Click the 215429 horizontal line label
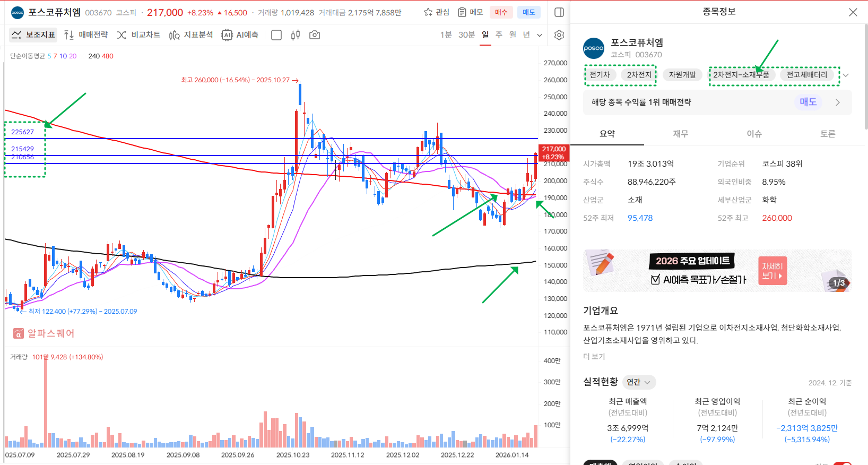868x465 pixels. click(x=22, y=149)
